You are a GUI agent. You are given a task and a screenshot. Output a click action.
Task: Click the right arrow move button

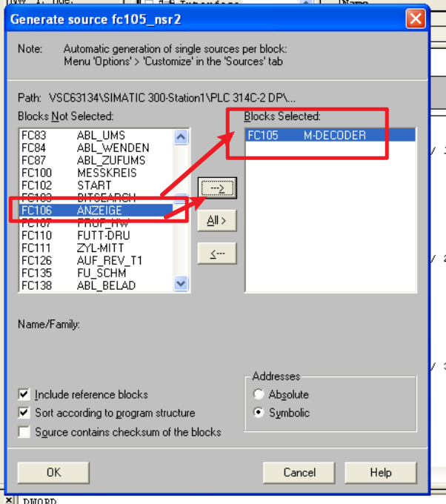pos(216,188)
